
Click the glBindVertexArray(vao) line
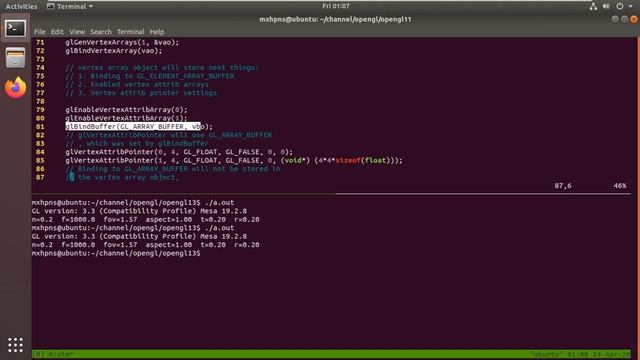(x=113, y=51)
